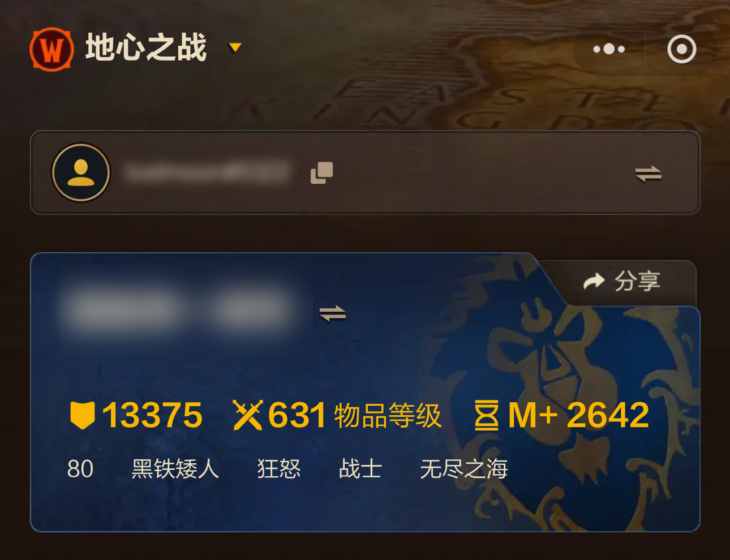Tap the achievement shield icon
This screenshot has width=730, height=560.
82,415
